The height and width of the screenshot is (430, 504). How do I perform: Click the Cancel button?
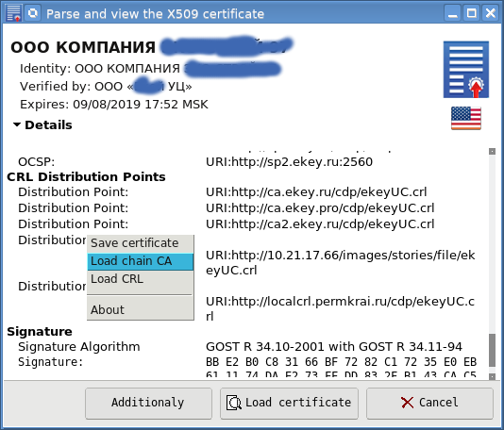pyautogui.click(x=429, y=403)
